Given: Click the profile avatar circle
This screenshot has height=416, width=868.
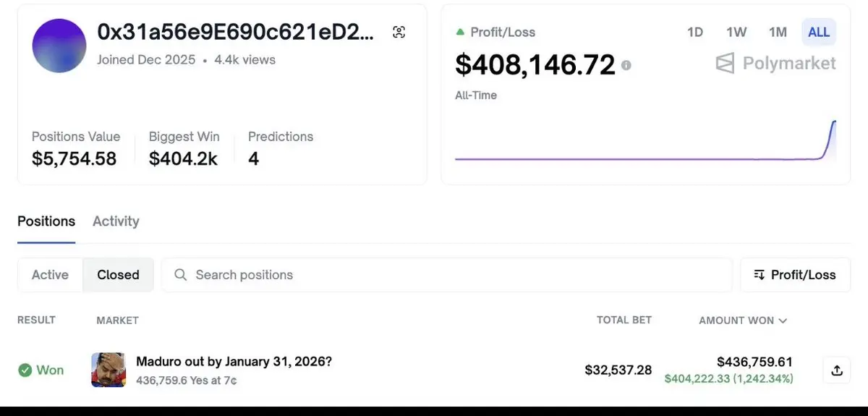Looking at the screenshot, I should tap(59, 46).
